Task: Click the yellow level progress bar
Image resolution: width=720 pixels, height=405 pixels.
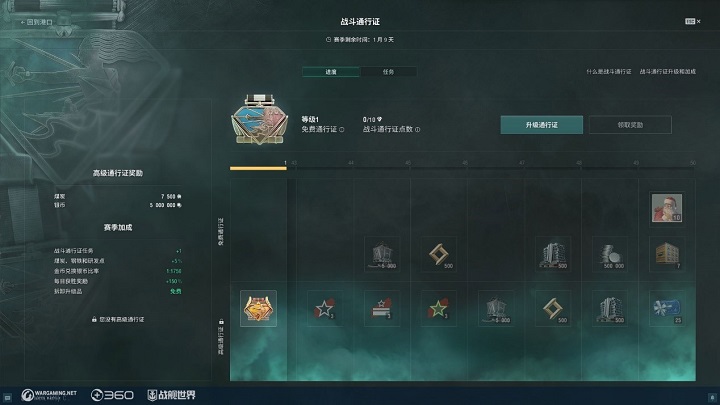Action: click(258, 169)
